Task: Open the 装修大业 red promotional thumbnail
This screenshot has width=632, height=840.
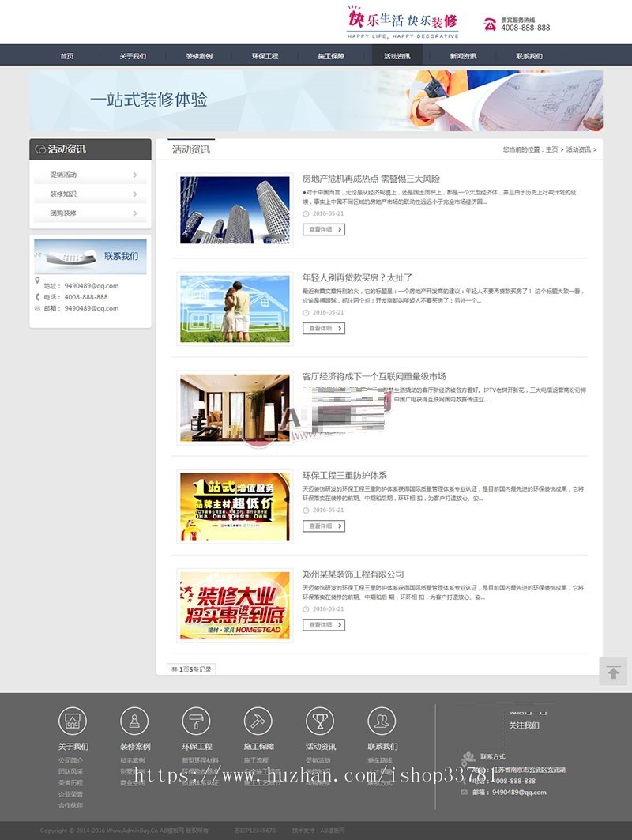Action: [x=235, y=605]
